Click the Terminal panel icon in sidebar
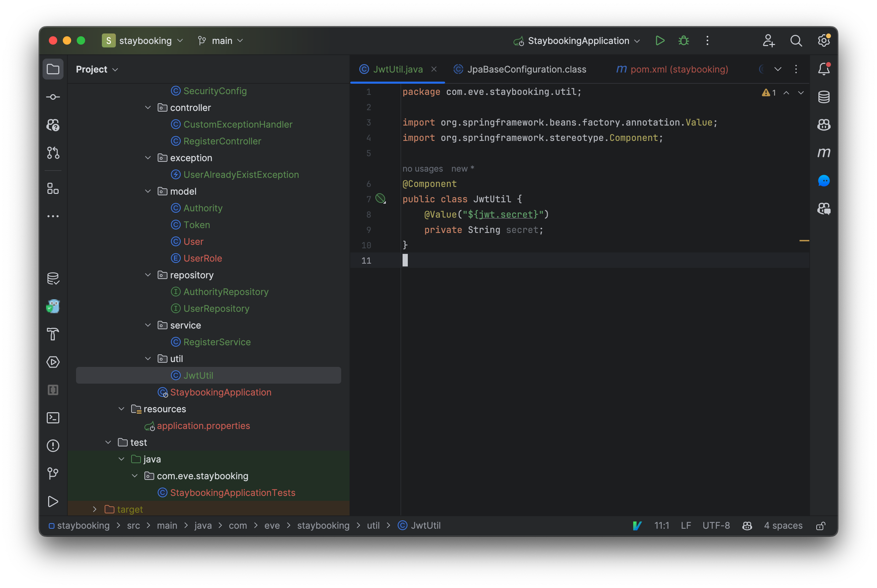 coord(55,417)
